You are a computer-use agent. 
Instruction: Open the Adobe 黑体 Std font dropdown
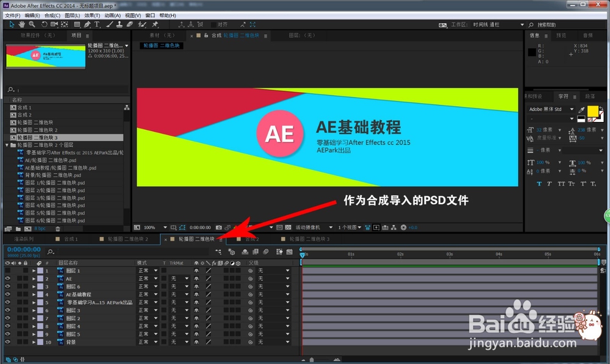click(x=551, y=109)
